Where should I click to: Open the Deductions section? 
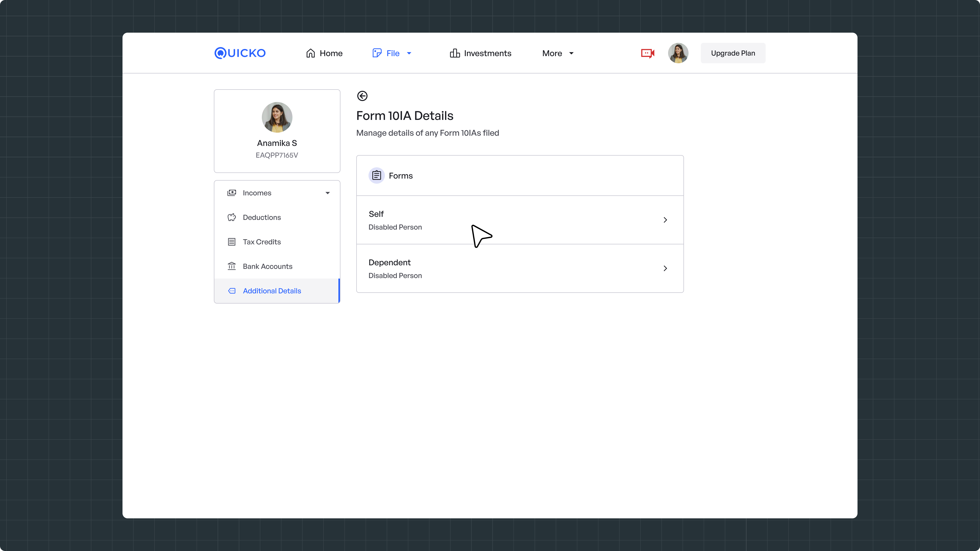pos(277,218)
